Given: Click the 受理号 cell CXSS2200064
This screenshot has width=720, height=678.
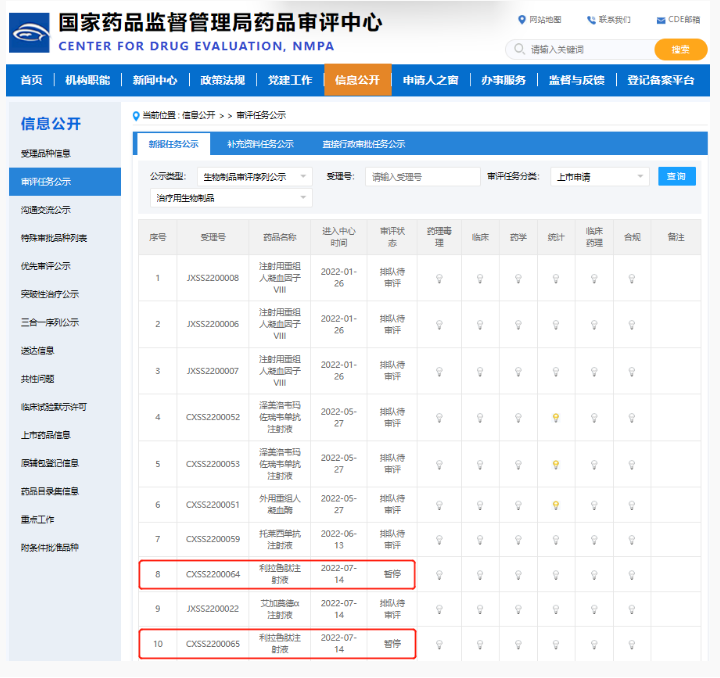Looking at the screenshot, I should click(213, 574).
